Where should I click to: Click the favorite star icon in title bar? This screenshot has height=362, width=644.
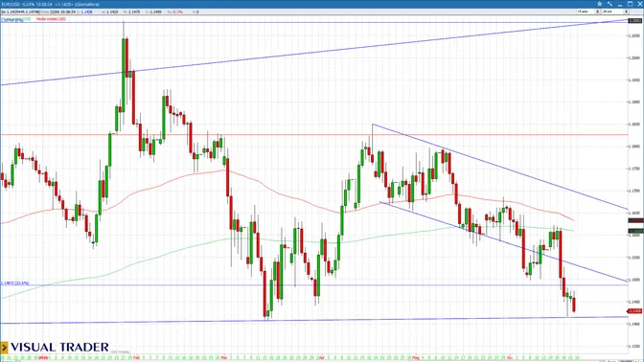(600, 4)
